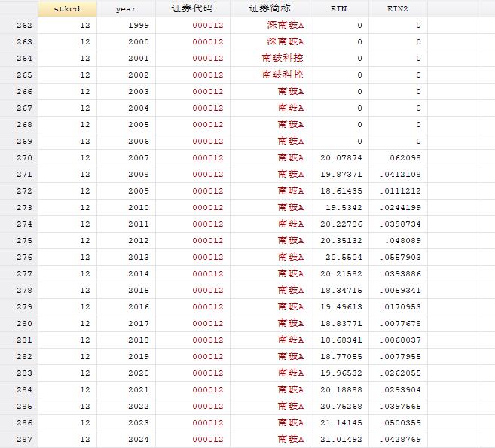Select EIN value 19.5342

[344, 208]
